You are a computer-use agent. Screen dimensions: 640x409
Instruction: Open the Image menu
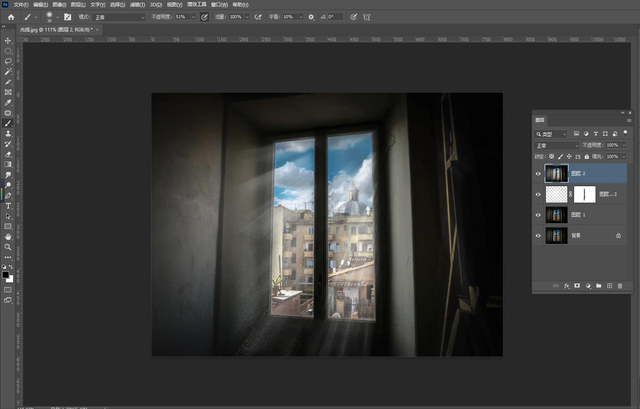pyautogui.click(x=60, y=4)
